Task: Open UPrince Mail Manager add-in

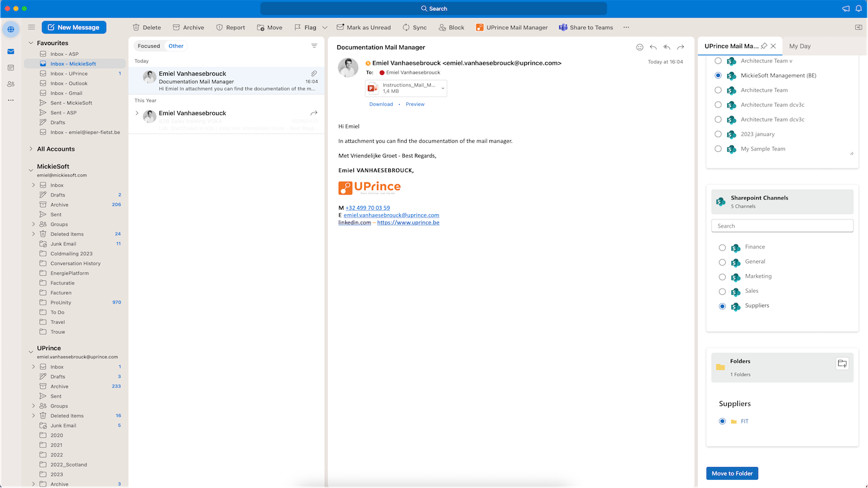Action: [512, 27]
